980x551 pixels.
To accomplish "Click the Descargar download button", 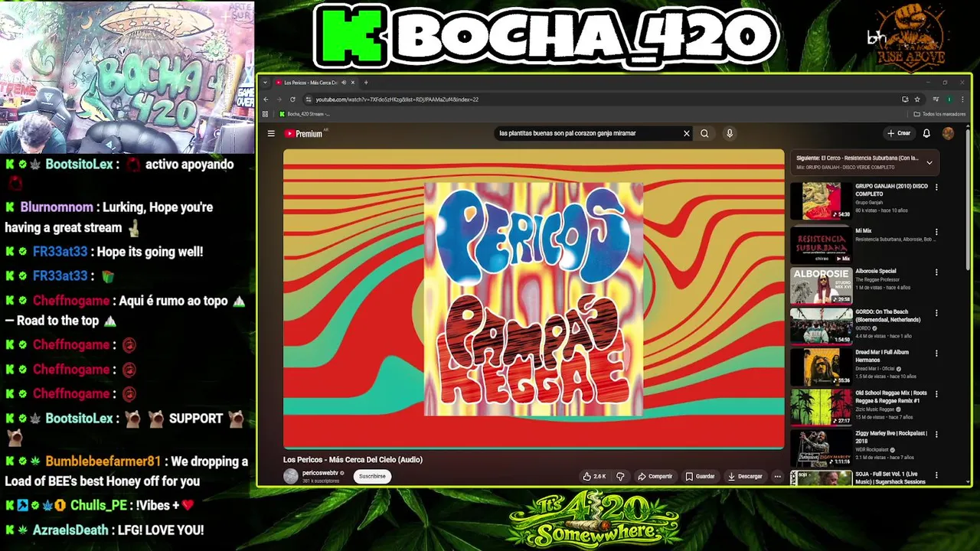I will [745, 476].
